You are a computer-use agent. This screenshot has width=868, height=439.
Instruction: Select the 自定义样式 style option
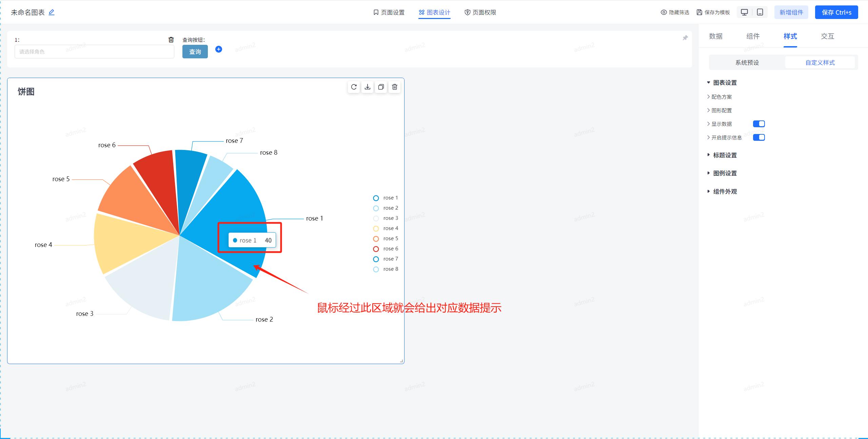pyautogui.click(x=820, y=62)
